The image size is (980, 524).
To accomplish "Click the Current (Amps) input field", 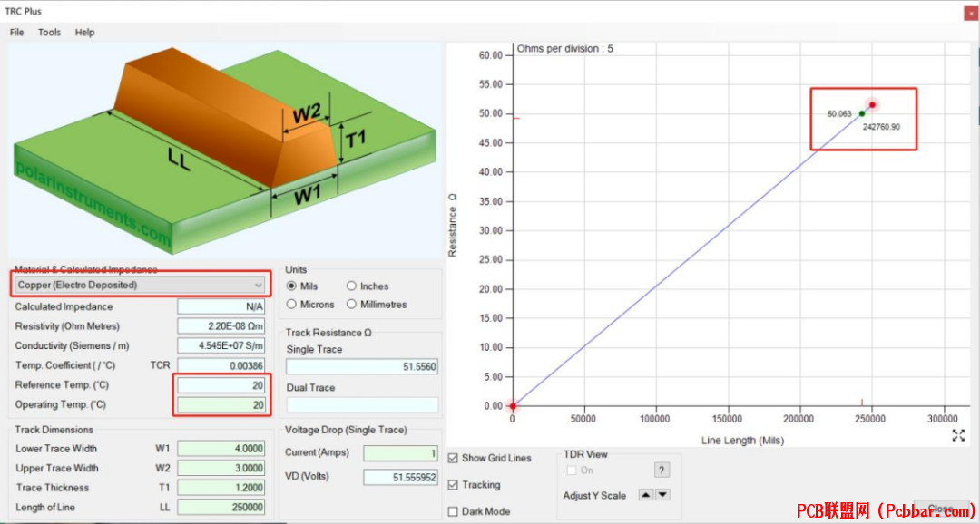I will click(x=401, y=452).
